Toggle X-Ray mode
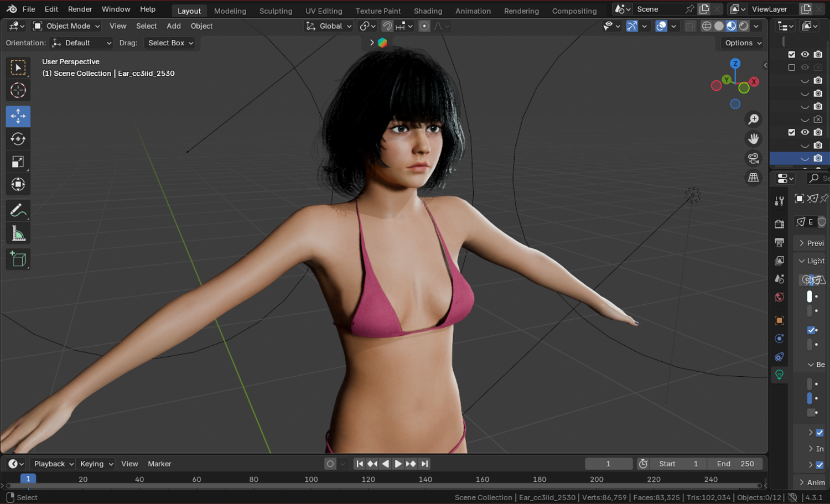Image resolution: width=830 pixels, height=504 pixels. coord(689,26)
